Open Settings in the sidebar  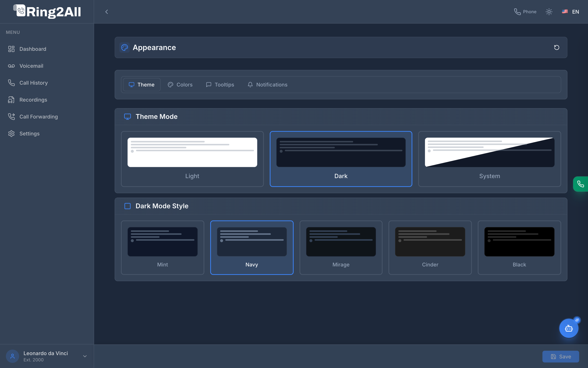[47, 134]
